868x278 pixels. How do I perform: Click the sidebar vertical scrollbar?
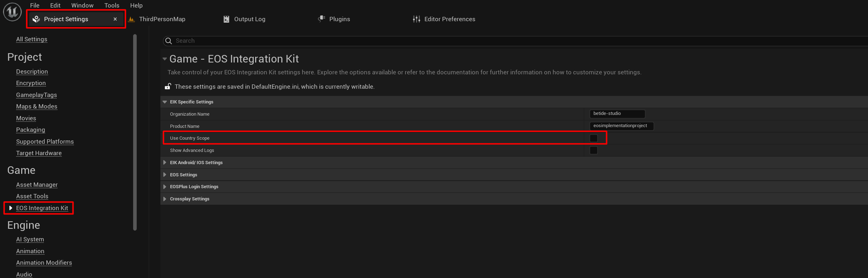pos(135,132)
